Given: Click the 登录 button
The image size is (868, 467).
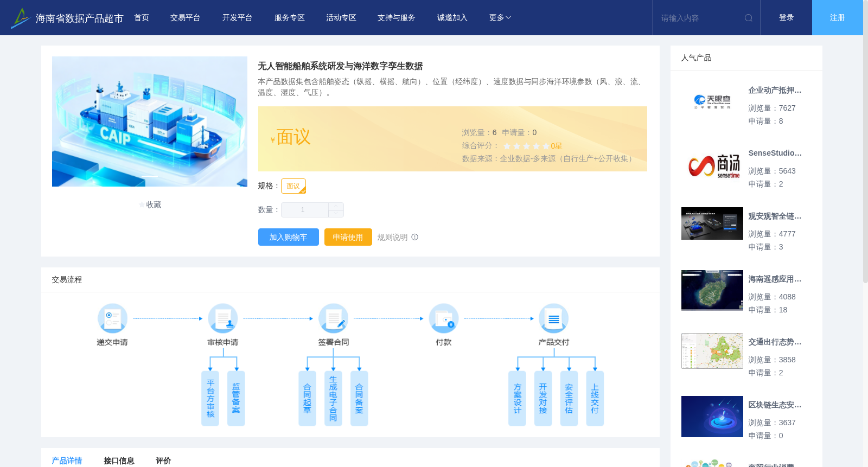Looking at the screenshot, I should point(787,18).
